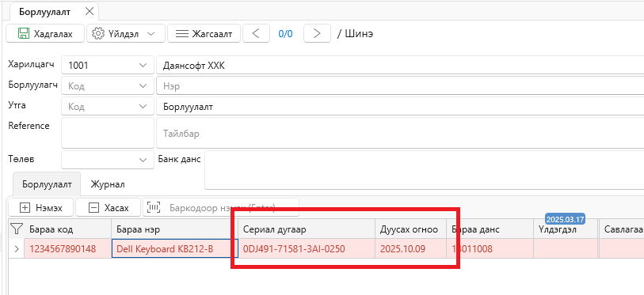Click the barcode add input field
Image resolution: width=644 pixels, height=295 pixels.
coord(221,208)
